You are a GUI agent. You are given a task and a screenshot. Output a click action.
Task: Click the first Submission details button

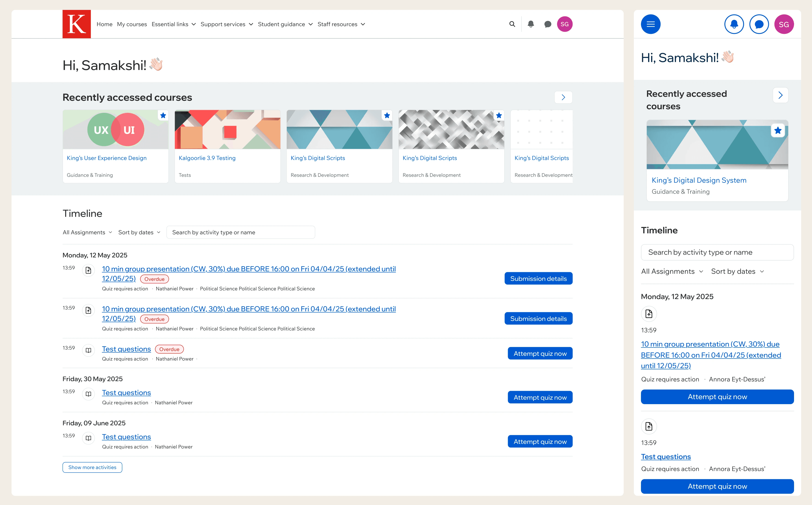[538, 279]
